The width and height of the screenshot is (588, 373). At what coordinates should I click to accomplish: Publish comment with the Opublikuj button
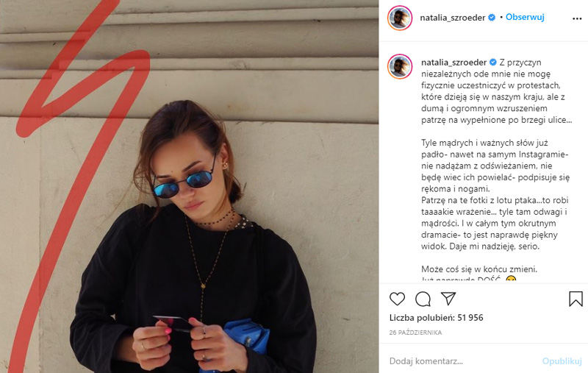click(562, 361)
